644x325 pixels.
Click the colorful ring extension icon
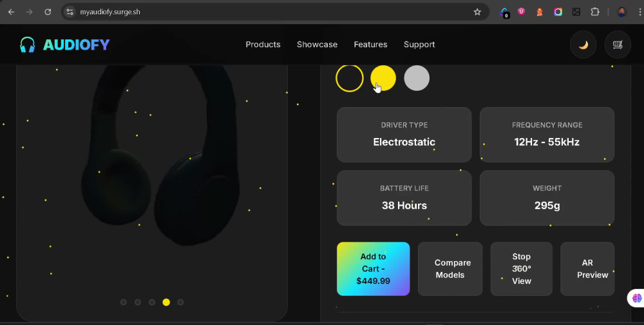(x=558, y=12)
